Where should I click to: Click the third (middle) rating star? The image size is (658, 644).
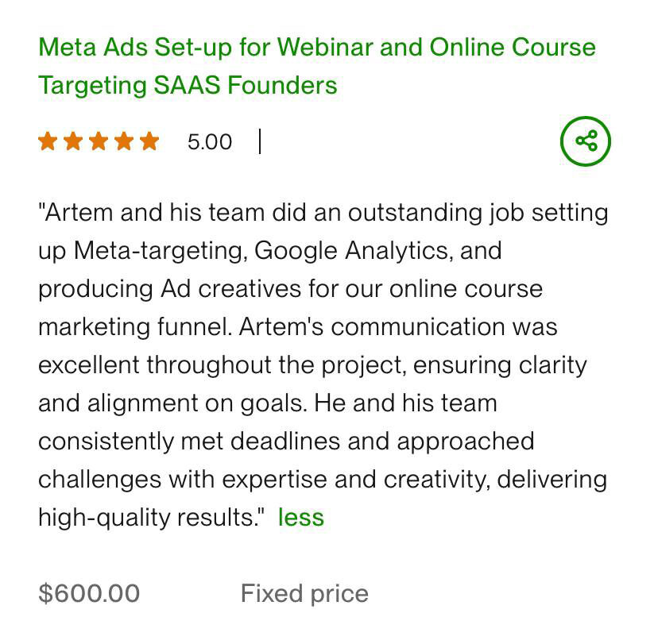(99, 142)
